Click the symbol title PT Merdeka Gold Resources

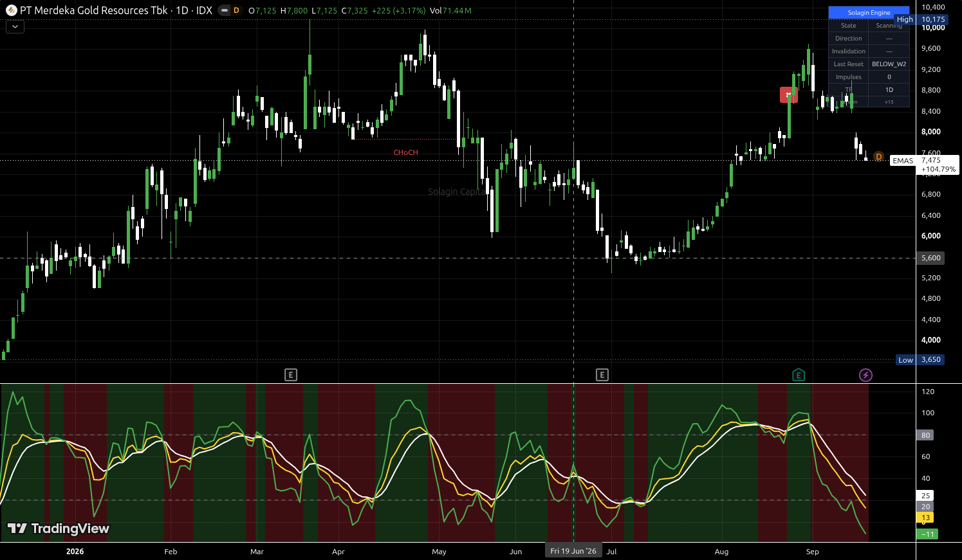tap(94, 10)
